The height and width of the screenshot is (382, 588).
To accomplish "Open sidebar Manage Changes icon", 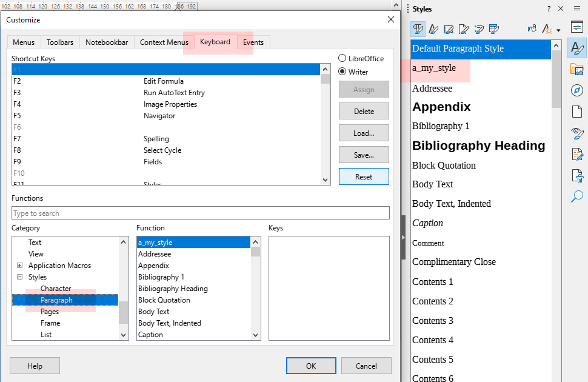I will click(x=576, y=154).
